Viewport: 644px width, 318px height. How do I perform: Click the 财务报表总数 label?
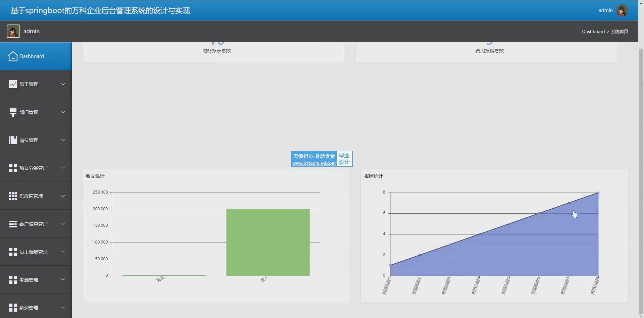(x=216, y=51)
